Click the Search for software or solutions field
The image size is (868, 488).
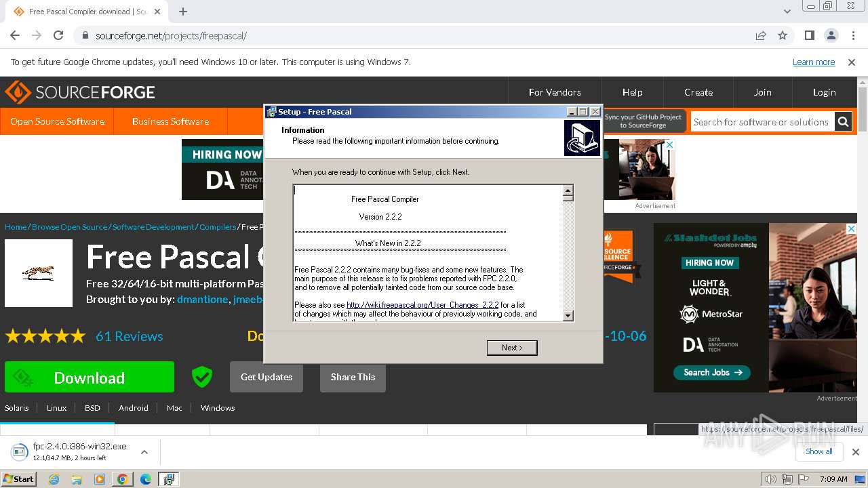pyautogui.click(x=762, y=122)
